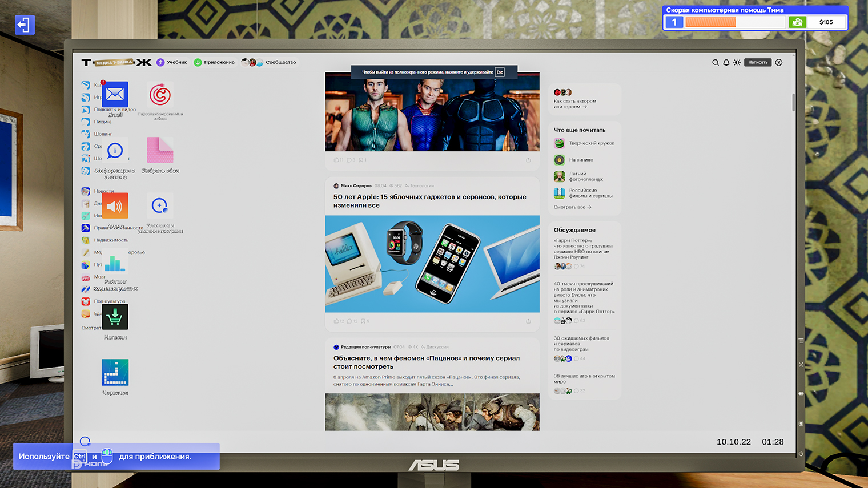This screenshot has height=488, width=868.
Task: Open comments on the 50 лет Apple article
Action: click(352, 321)
